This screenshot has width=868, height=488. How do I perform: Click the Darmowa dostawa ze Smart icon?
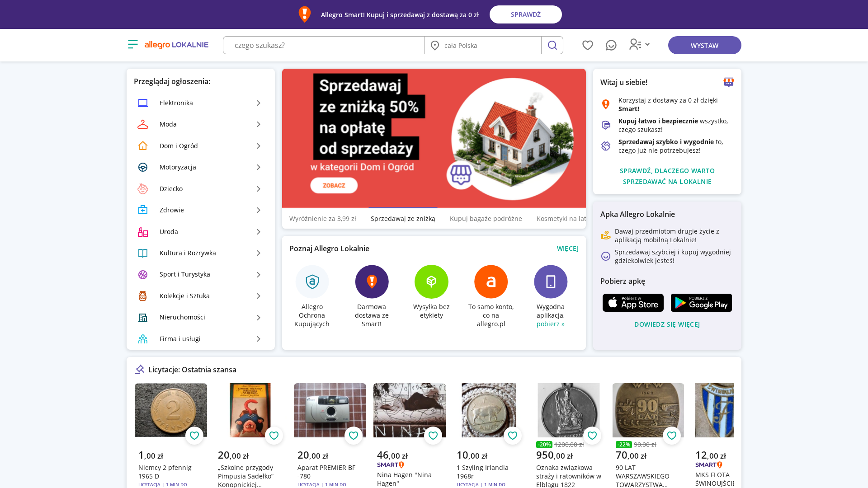click(372, 282)
